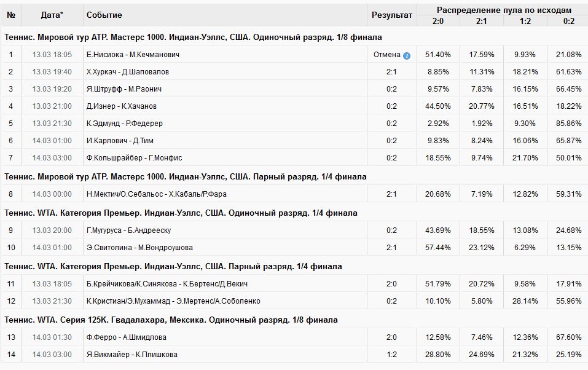The width and height of the screenshot is (588, 370).
Task: Click the 0:2 outcome column header
Action: pyautogui.click(x=568, y=21)
